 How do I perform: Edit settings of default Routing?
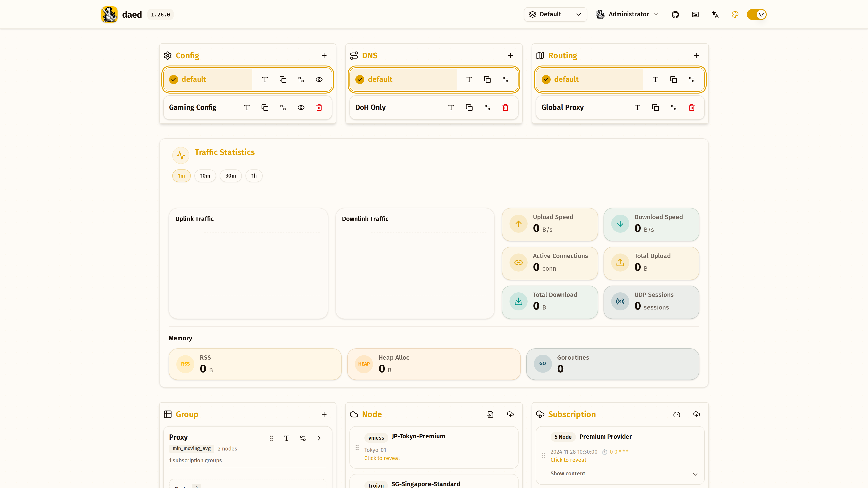(691, 80)
